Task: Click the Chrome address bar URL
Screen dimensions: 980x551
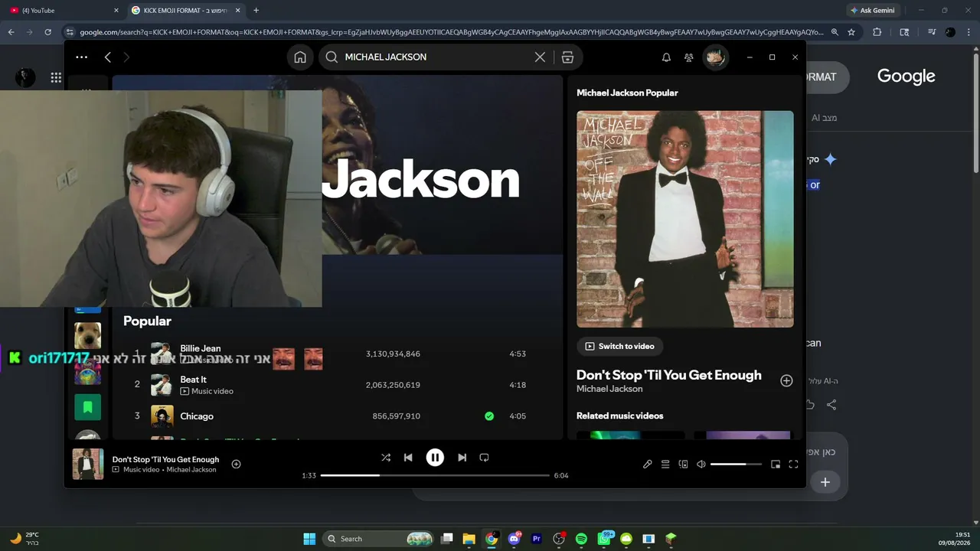Action: click(x=452, y=32)
